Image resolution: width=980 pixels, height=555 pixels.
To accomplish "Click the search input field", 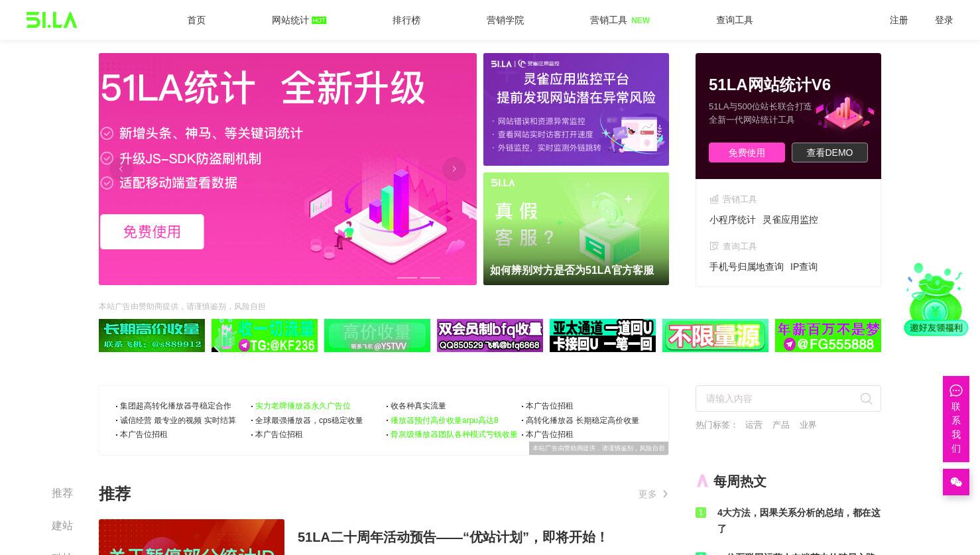I will coord(788,399).
